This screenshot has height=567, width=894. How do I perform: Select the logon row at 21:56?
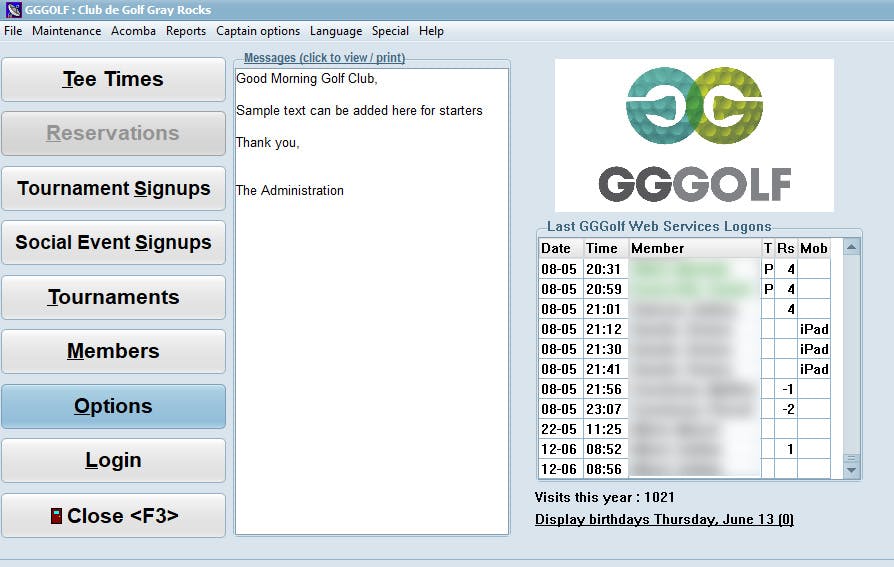click(684, 388)
